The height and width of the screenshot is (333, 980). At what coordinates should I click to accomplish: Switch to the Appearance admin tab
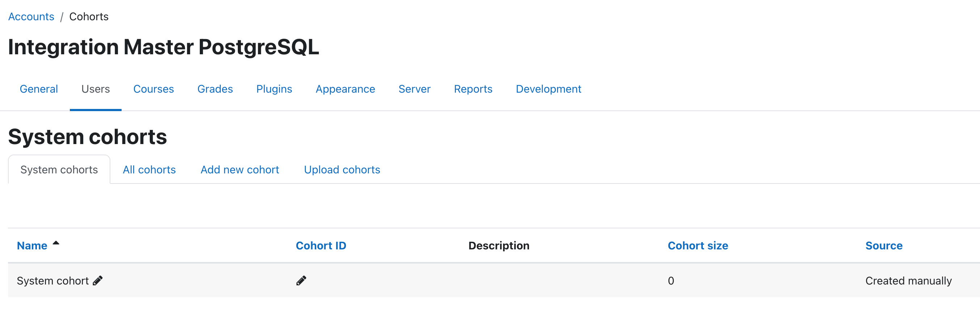click(345, 89)
